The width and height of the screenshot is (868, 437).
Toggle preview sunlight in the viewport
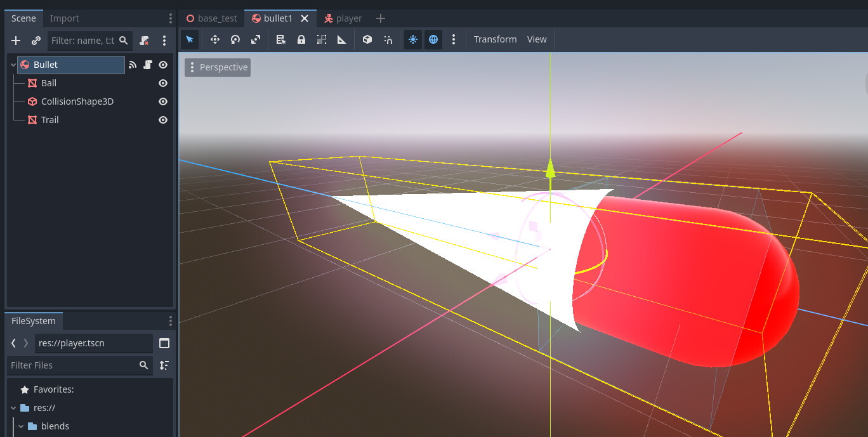412,39
